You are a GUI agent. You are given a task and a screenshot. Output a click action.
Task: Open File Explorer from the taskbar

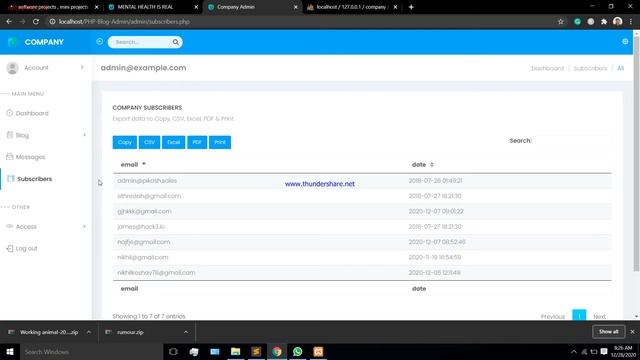pyautogui.click(x=236, y=352)
